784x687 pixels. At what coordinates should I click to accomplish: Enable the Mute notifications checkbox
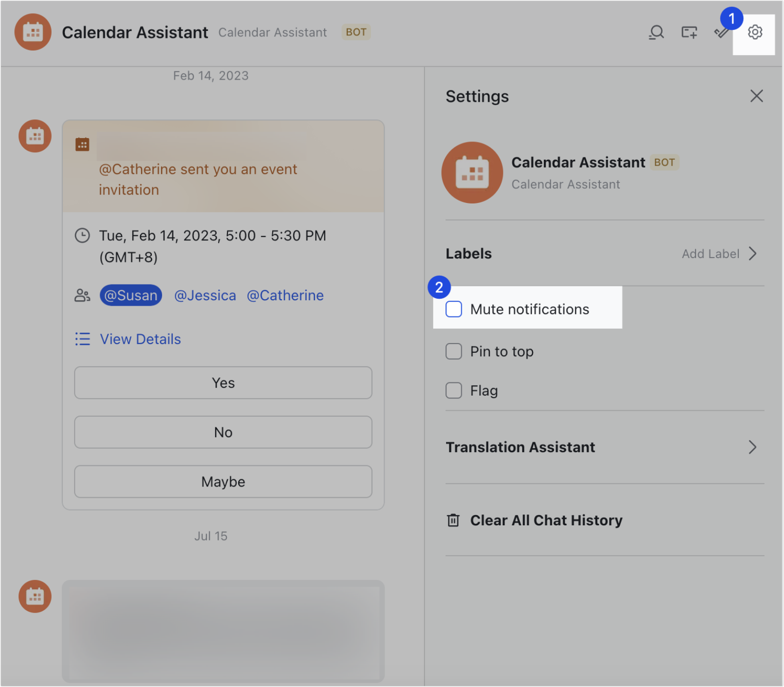[453, 309]
